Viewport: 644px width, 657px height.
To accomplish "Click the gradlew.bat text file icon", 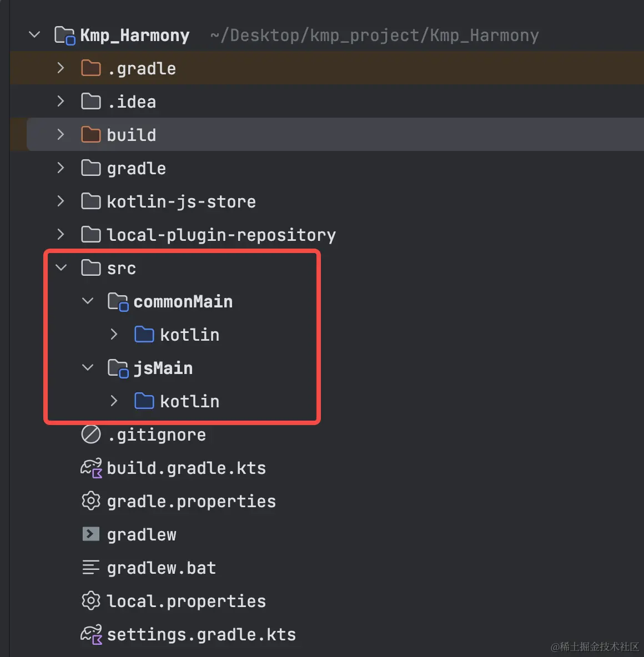I will [x=90, y=568].
